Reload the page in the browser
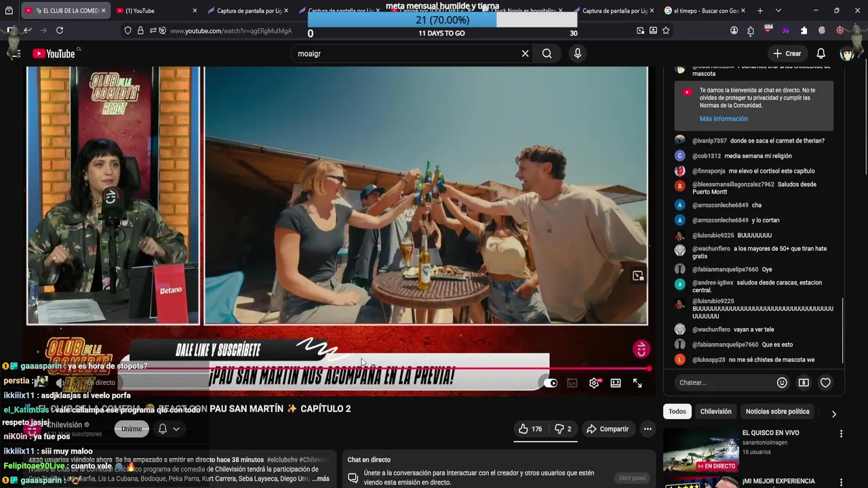868x488 pixels. tap(60, 30)
